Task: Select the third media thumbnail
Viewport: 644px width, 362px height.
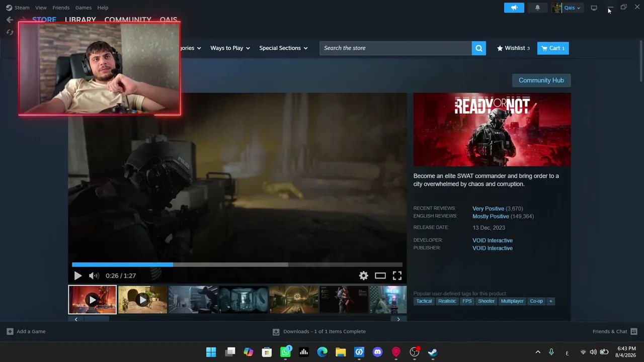Action: (x=193, y=300)
